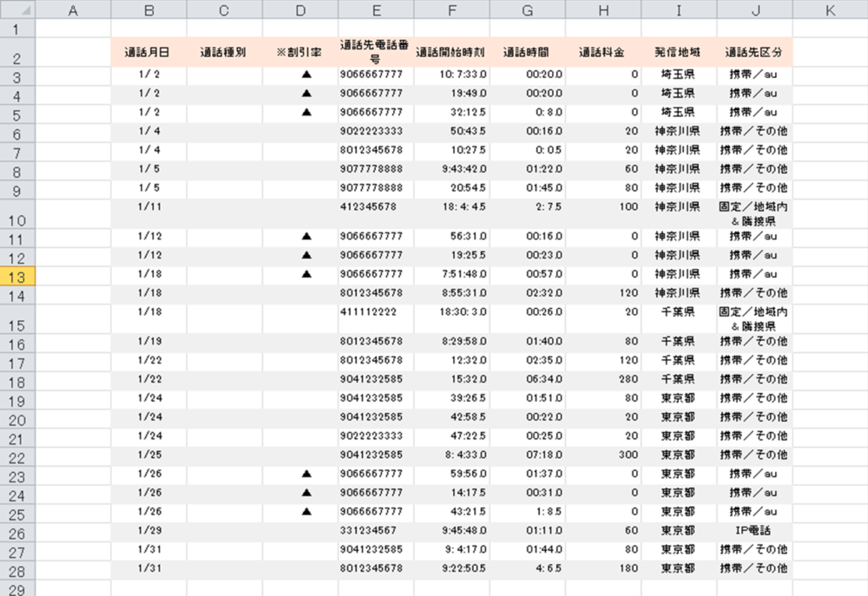Click row header 10
The height and width of the screenshot is (596, 868).
17,219
